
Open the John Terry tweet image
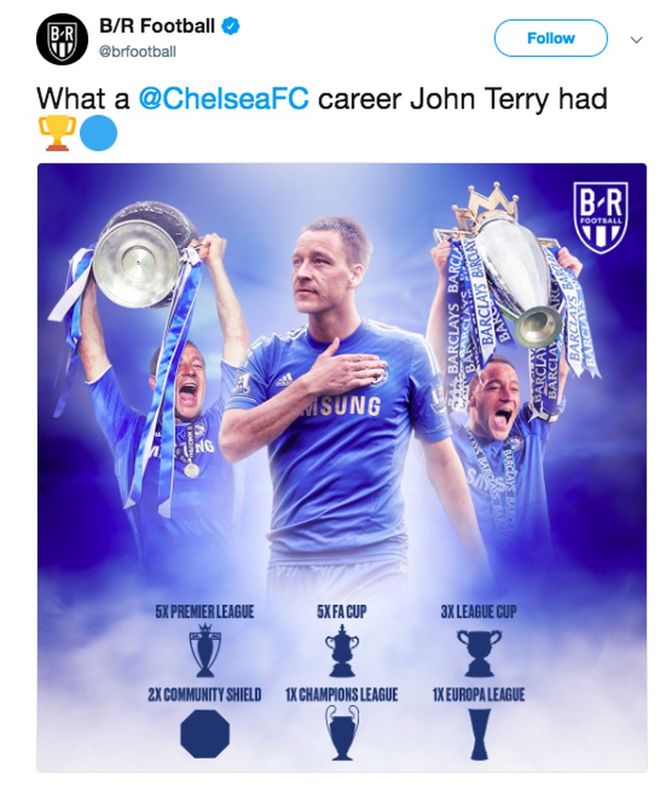click(x=341, y=378)
